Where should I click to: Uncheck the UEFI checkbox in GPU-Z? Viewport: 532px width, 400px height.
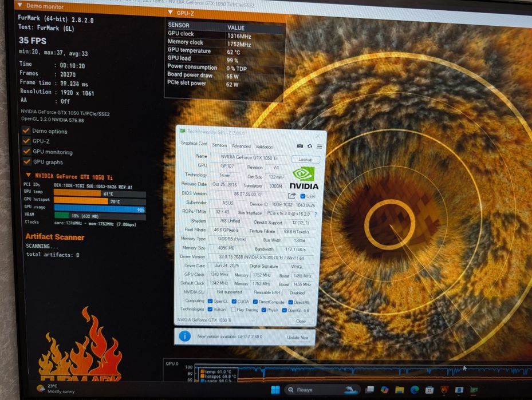(x=302, y=196)
